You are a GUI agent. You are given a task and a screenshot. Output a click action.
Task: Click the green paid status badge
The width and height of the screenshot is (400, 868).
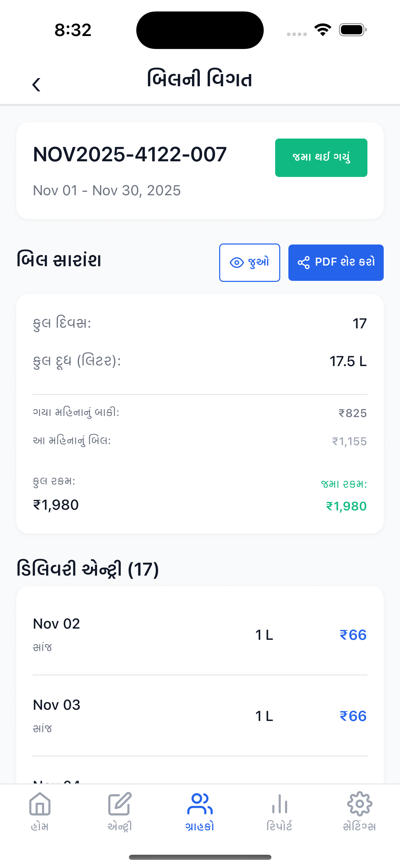321,158
